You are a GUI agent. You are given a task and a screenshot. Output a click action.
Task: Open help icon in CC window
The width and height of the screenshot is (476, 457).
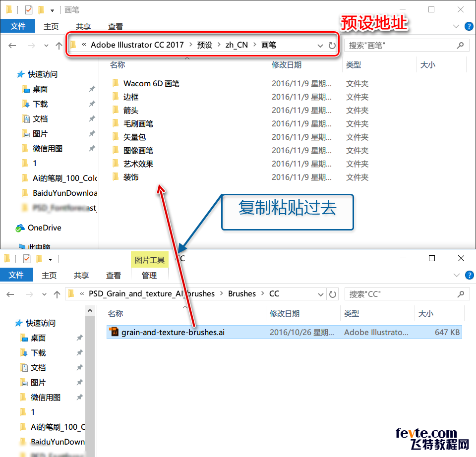(x=469, y=275)
